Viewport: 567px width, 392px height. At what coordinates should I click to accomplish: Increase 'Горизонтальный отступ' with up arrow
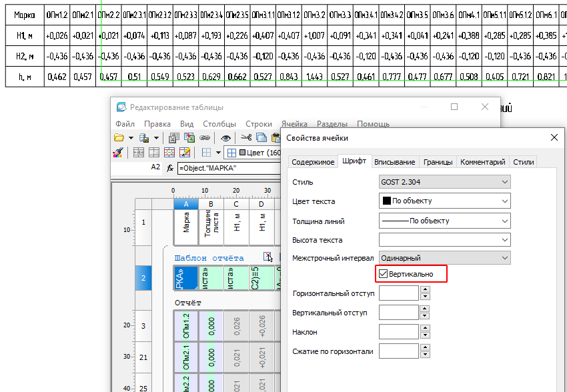(x=426, y=289)
